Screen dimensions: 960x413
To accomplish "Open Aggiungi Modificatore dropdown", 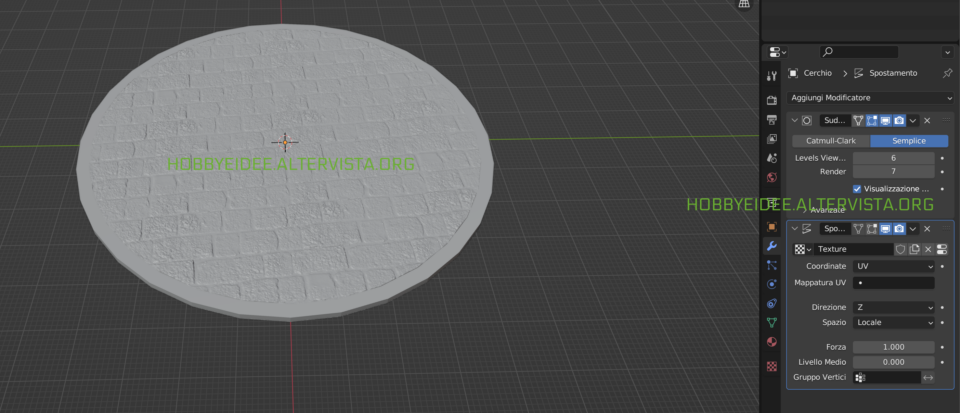I will 870,98.
